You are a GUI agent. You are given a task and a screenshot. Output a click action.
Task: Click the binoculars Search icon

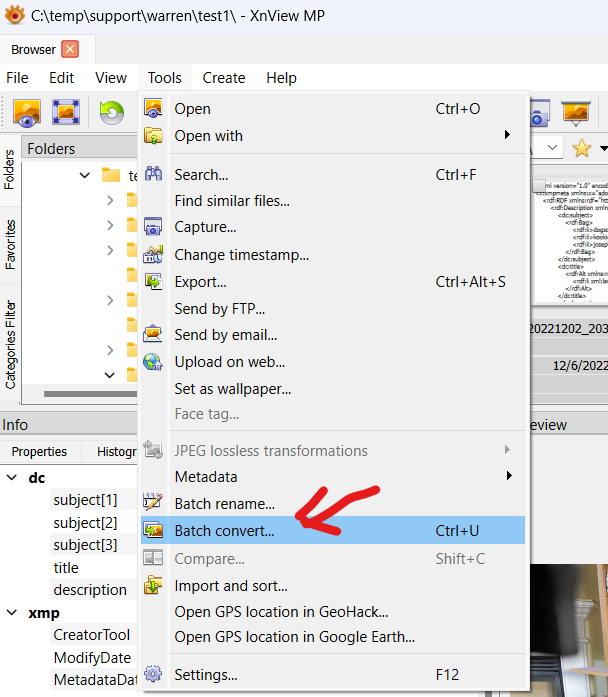click(153, 173)
